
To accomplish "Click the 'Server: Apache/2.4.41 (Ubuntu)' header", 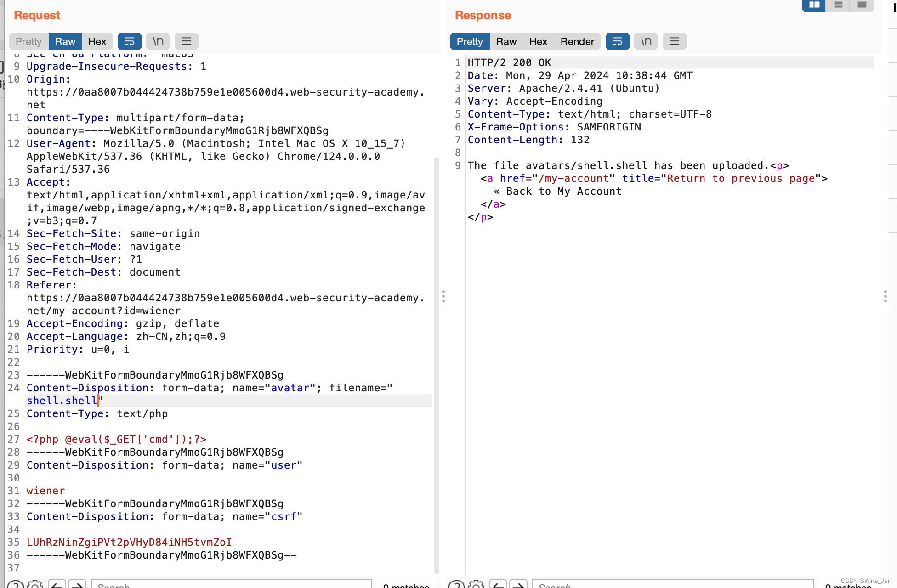I will pos(564,88).
